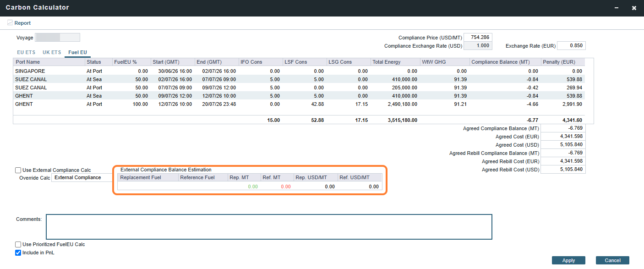Click the FuelEU % column header
Image resolution: width=644 pixels, height=269 pixels.
131,62
